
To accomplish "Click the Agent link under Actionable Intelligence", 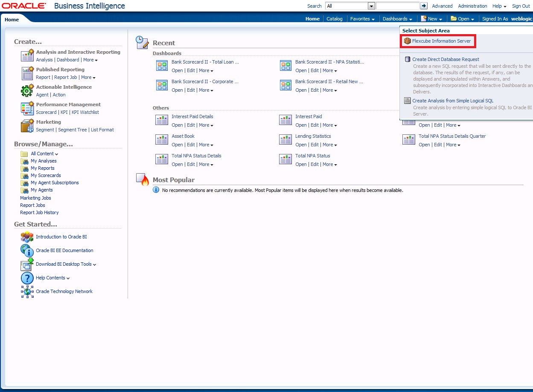I will click(42, 95).
